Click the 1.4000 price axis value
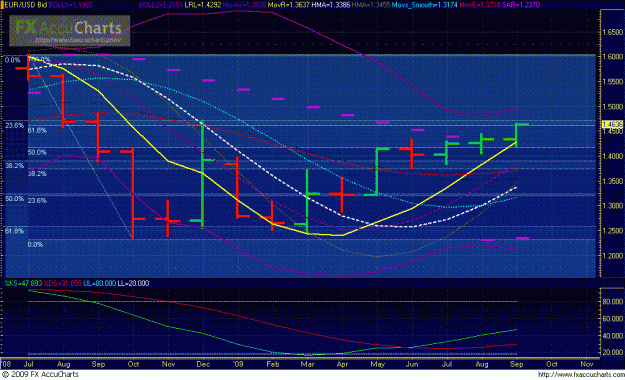The width and height of the screenshot is (625, 380). (x=613, y=156)
